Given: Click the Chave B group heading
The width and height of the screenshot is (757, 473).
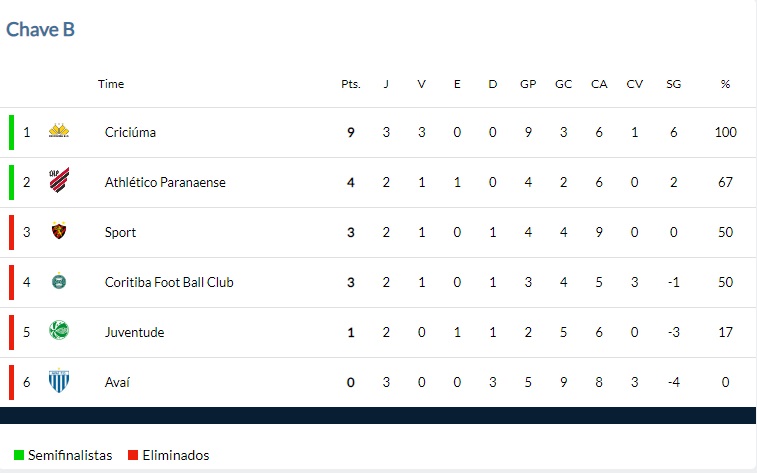Looking at the screenshot, I should (41, 29).
